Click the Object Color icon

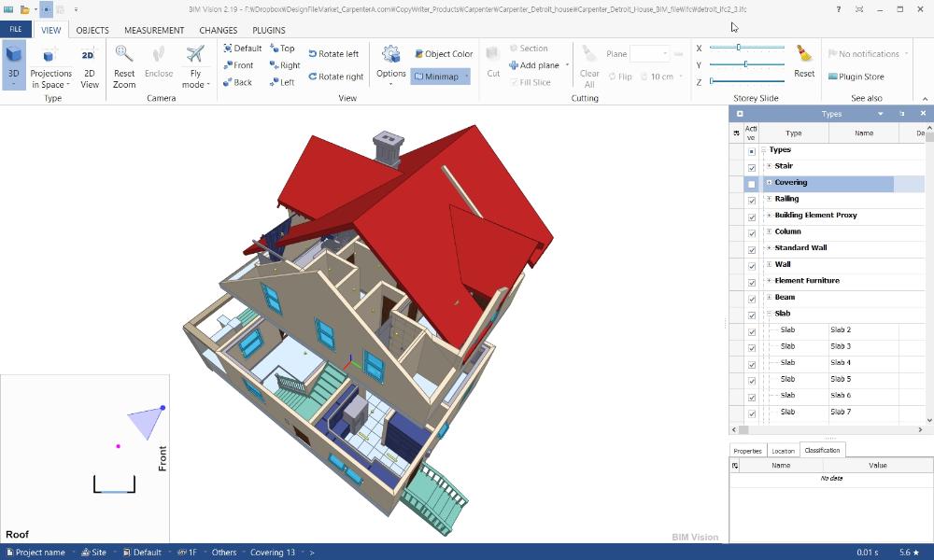(418, 53)
